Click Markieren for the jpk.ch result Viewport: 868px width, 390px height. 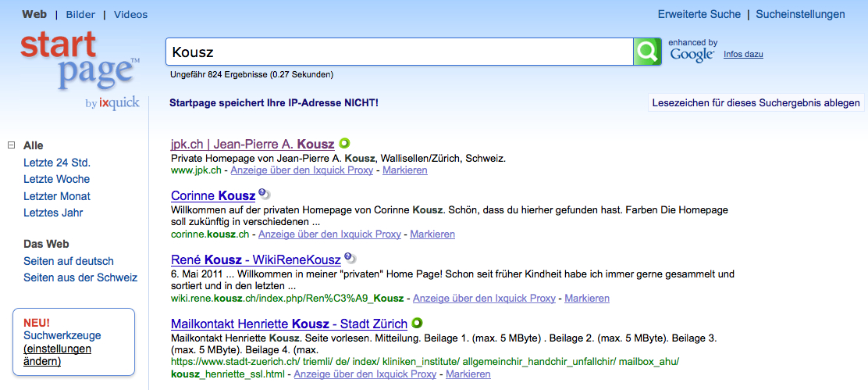coord(404,170)
